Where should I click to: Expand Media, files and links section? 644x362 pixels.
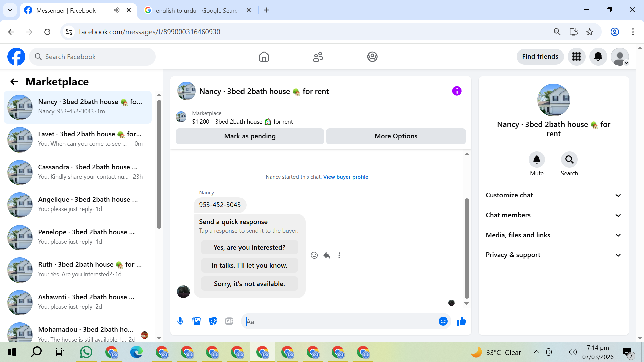point(553,235)
